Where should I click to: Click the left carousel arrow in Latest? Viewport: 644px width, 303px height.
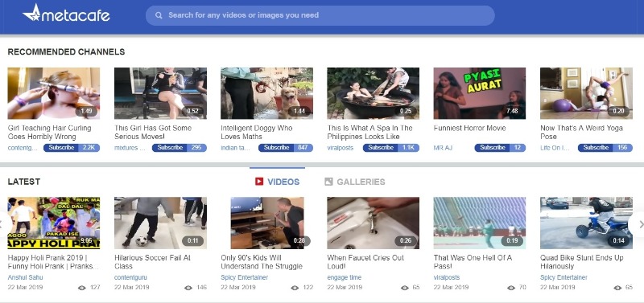pos(3,224)
